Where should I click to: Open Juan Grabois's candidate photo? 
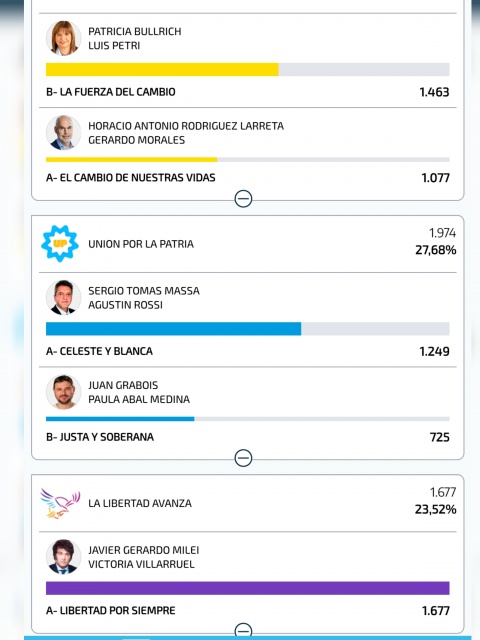pyautogui.click(x=63, y=392)
